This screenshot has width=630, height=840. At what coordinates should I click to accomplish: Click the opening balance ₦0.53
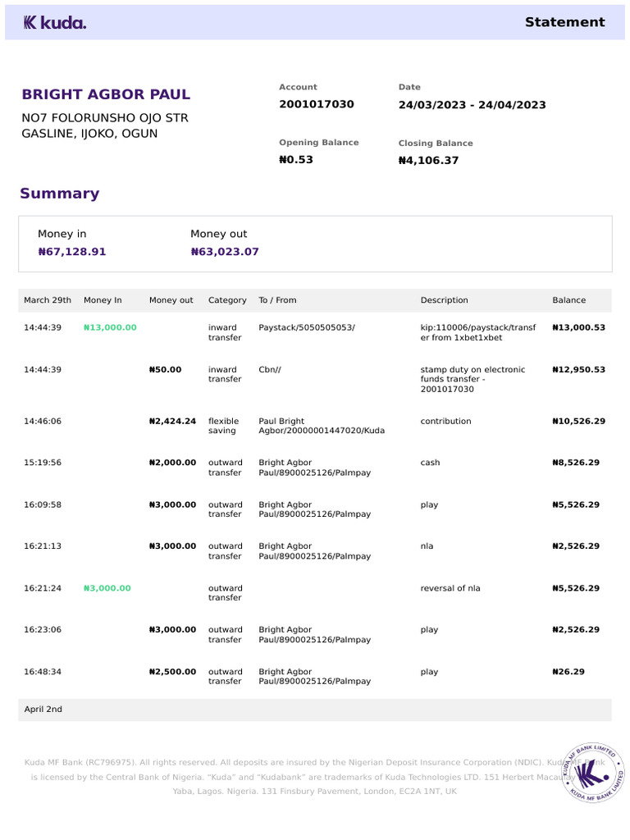pyautogui.click(x=296, y=160)
